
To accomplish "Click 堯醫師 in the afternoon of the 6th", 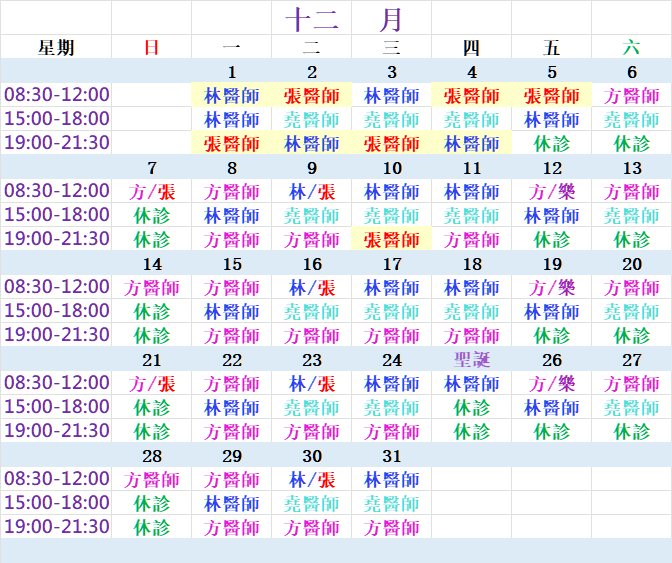I will 632,119.
